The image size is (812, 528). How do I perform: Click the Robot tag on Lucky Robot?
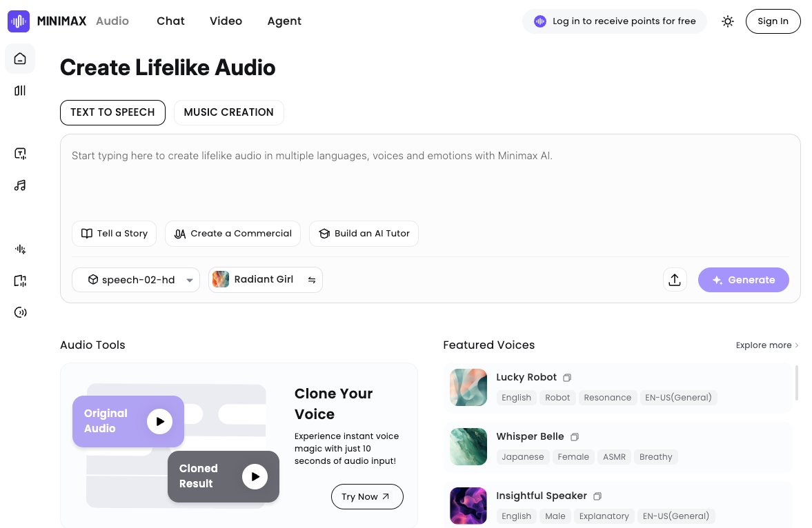click(x=557, y=398)
